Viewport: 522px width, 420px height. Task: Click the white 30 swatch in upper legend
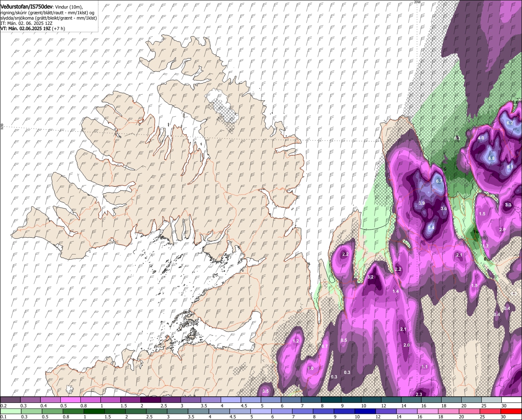[x=512, y=400]
